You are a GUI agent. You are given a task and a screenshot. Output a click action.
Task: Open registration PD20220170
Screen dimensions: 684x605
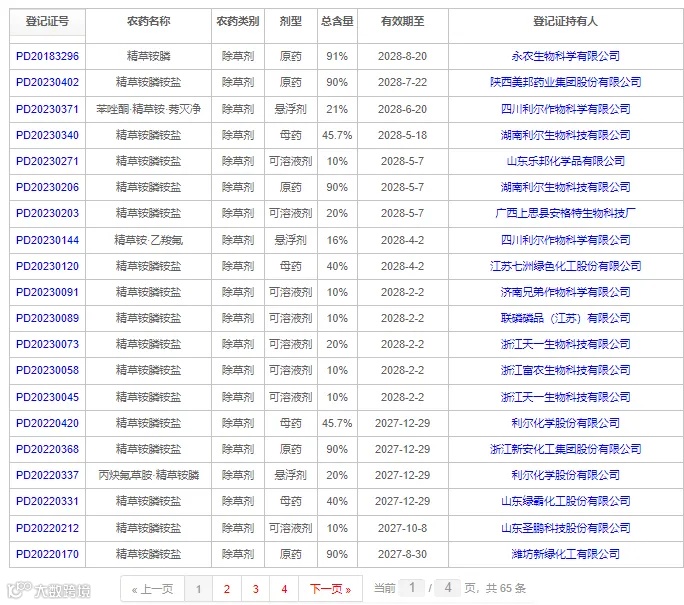(48, 554)
